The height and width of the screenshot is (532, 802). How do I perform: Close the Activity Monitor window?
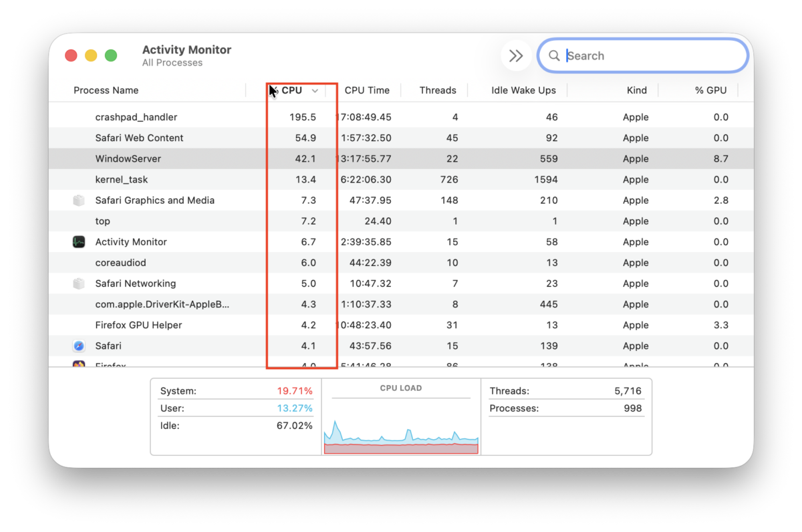point(71,56)
